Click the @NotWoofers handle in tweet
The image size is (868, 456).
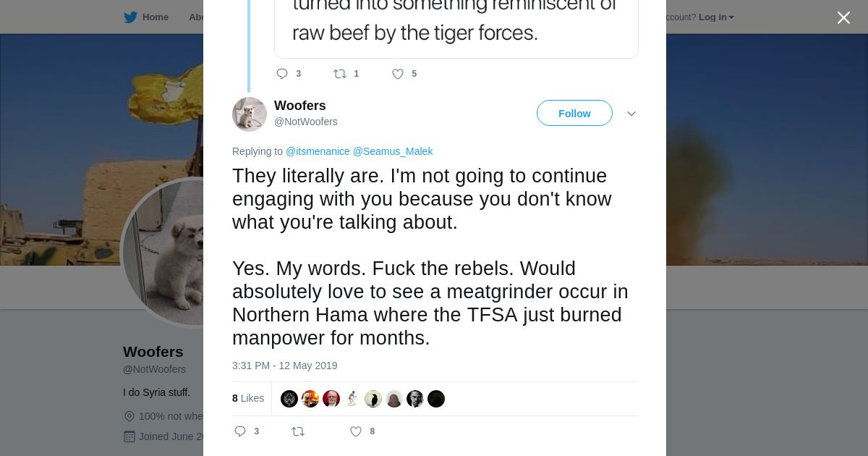coord(306,122)
